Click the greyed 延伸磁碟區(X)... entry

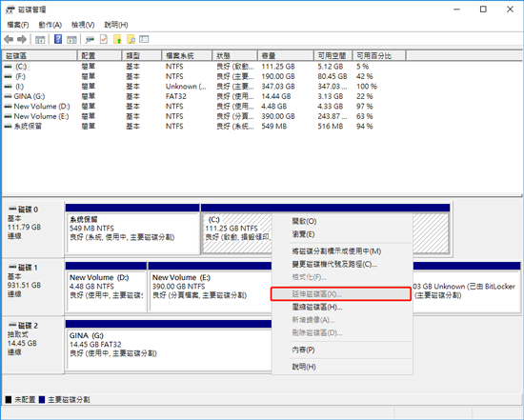tap(341, 294)
